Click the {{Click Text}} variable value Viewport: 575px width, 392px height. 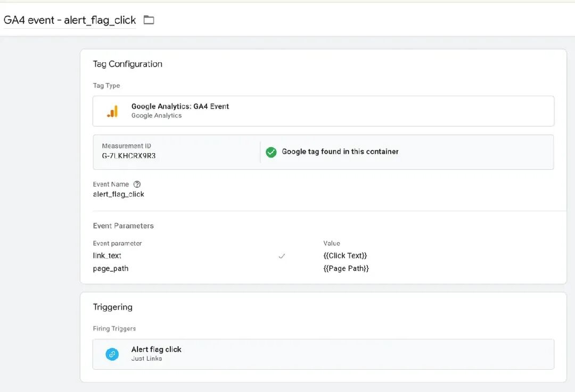(x=345, y=256)
